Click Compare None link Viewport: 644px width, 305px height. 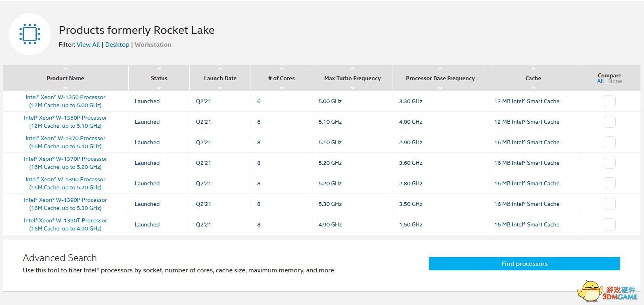(x=615, y=81)
